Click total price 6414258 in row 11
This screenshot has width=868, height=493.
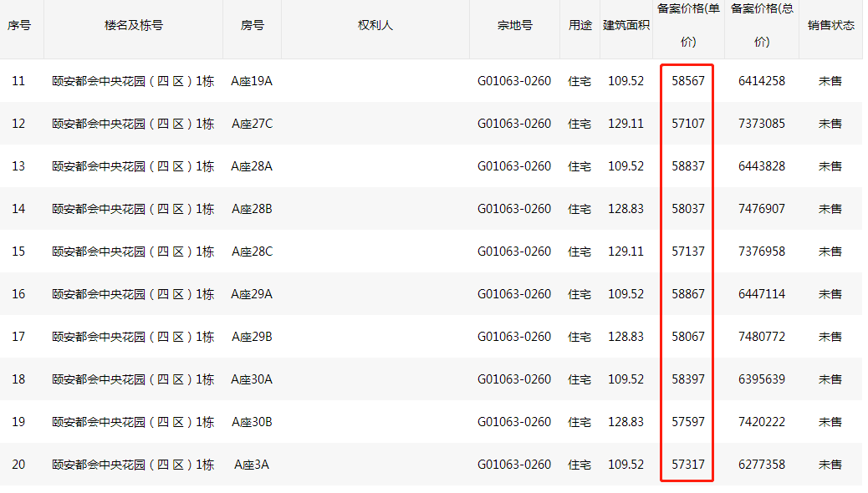762,81
